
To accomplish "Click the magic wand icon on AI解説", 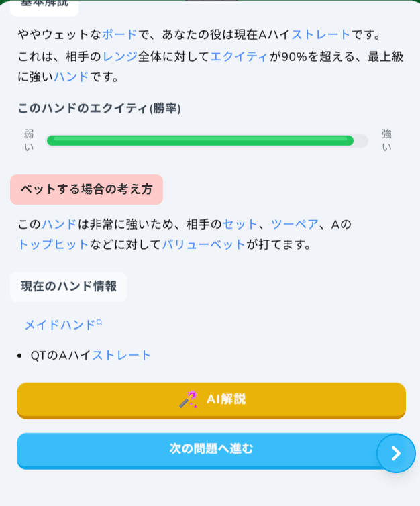I will pos(188,399).
